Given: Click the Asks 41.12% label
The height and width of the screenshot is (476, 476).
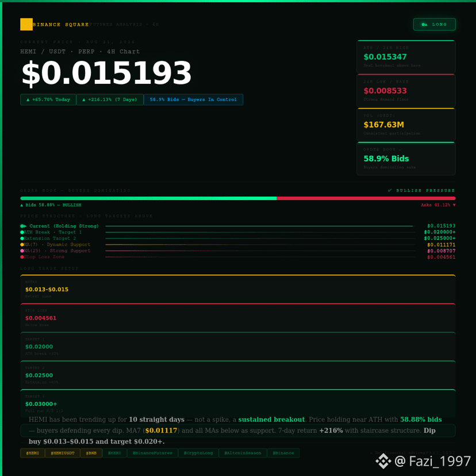Looking at the screenshot, I should (438, 205).
